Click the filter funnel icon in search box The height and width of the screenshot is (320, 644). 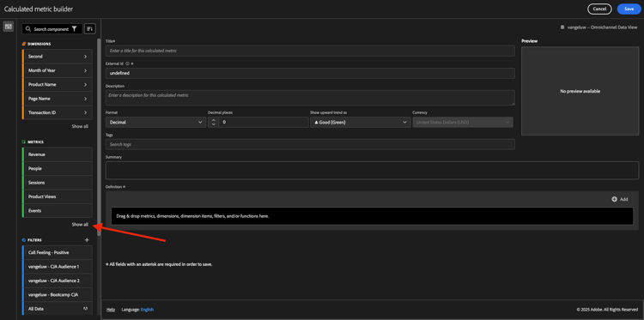point(74,28)
